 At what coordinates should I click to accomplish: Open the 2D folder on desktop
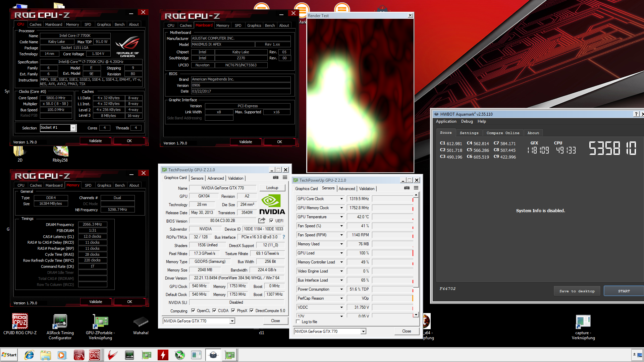[20, 155]
